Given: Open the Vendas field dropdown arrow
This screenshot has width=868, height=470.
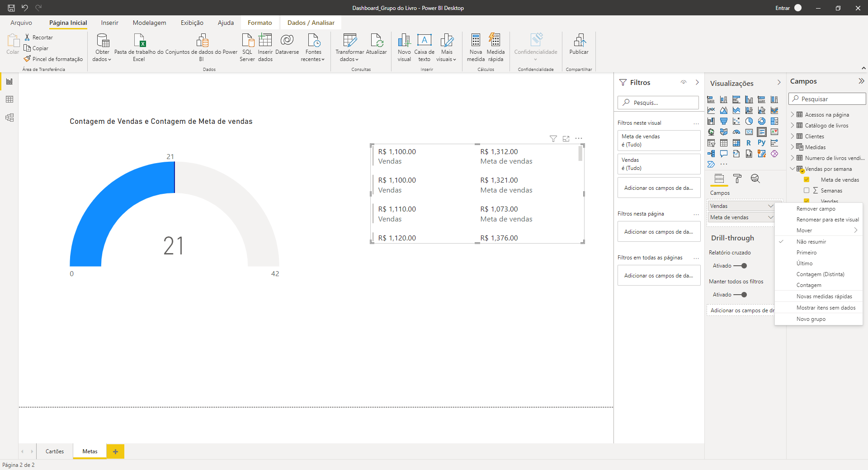Looking at the screenshot, I should [770, 206].
